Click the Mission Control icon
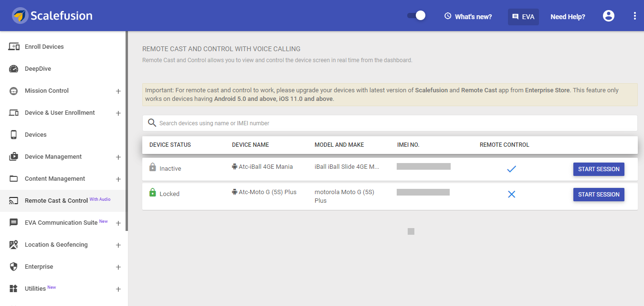This screenshot has width=644, height=306. click(x=14, y=91)
